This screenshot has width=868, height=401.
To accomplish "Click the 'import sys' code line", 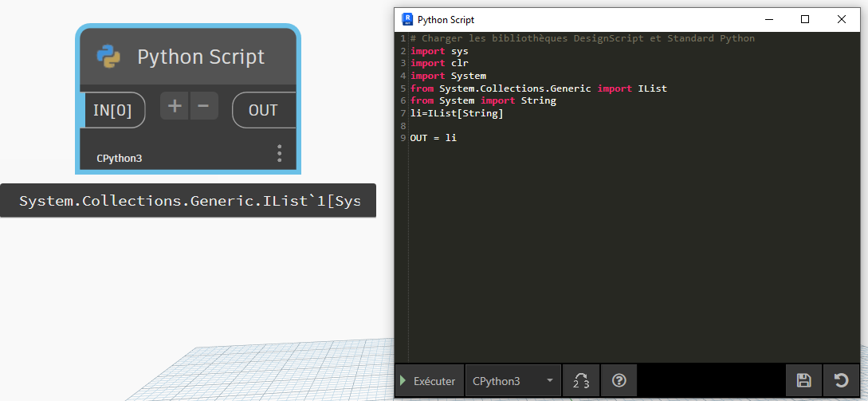I will click(x=439, y=51).
